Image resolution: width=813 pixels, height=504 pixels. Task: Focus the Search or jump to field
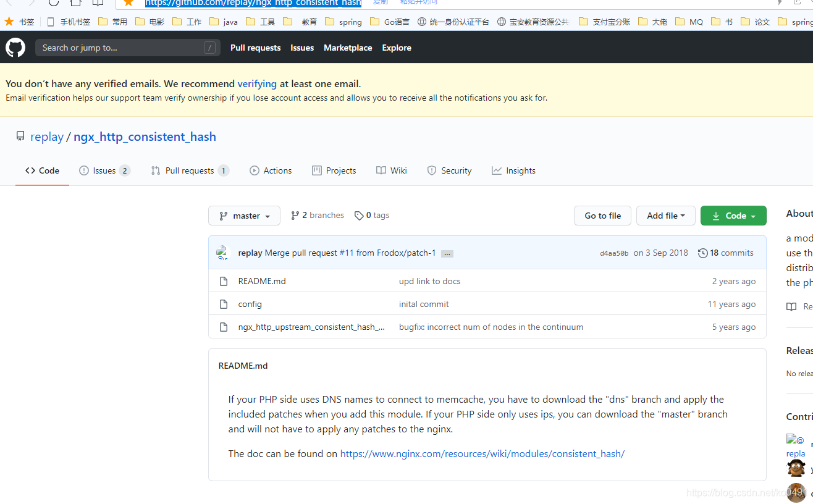(128, 48)
